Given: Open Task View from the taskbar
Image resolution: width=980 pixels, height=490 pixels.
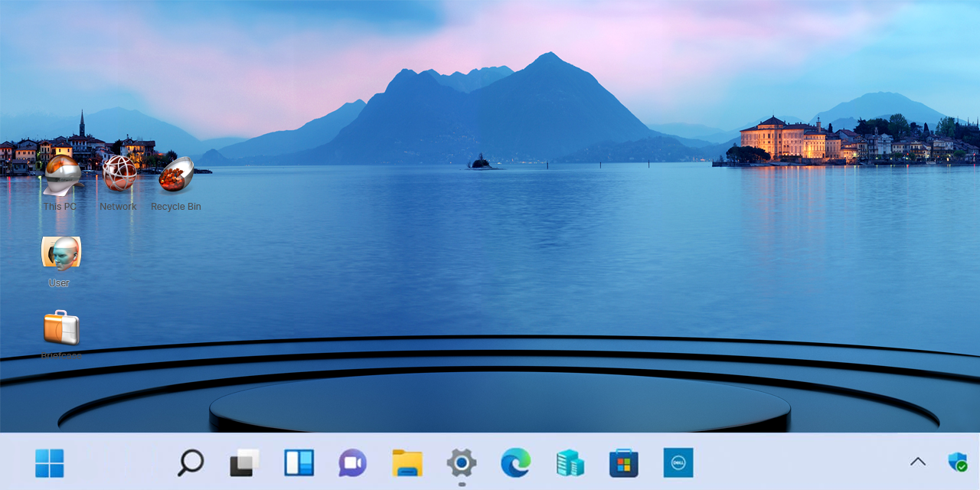Looking at the screenshot, I should tap(245, 463).
